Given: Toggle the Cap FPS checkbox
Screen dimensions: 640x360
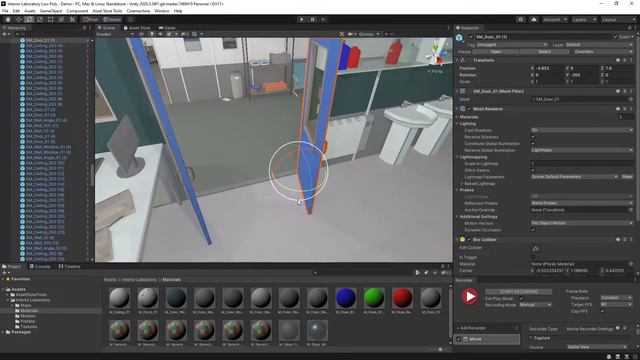Looking at the screenshot, I should (602, 311).
